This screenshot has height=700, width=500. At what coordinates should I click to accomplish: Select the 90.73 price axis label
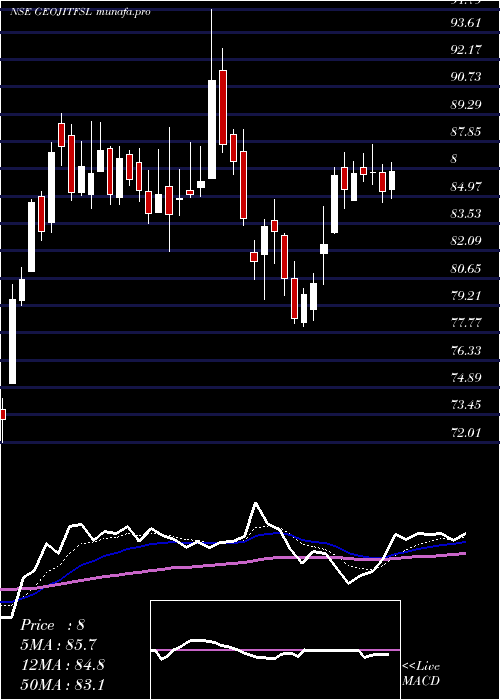(x=466, y=77)
